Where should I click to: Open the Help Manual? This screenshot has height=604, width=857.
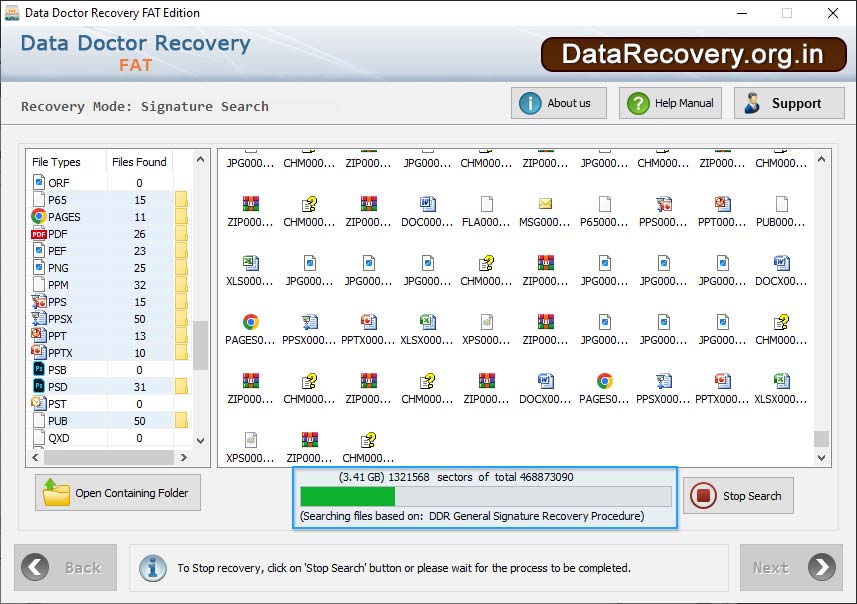tap(670, 103)
